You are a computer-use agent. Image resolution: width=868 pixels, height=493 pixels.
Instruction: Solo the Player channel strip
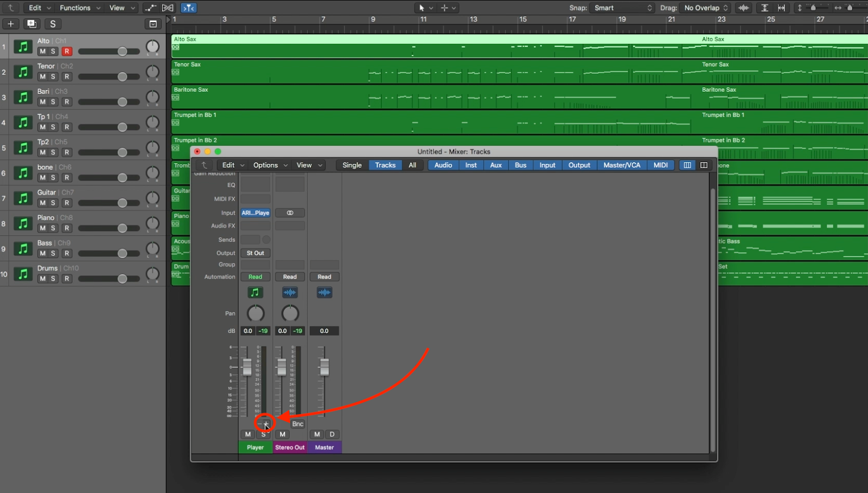click(263, 434)
